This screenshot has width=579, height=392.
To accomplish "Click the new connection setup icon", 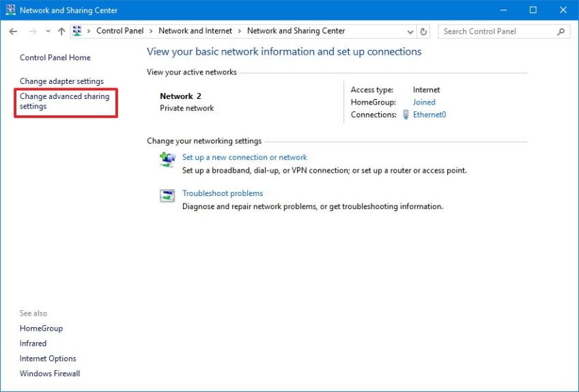I will point(167,160).
